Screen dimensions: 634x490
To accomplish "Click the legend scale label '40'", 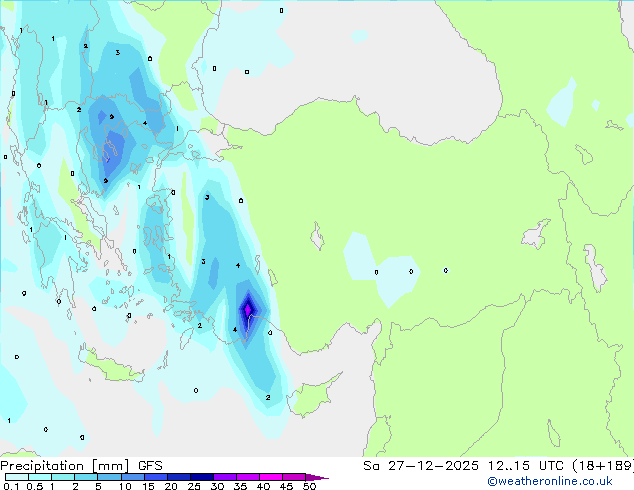I will (263, 486).
